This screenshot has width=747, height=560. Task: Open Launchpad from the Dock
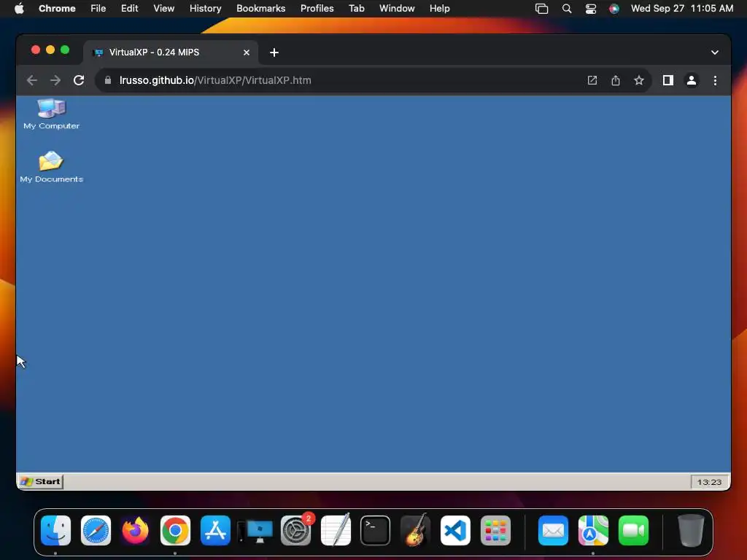(x=495, y=531)
